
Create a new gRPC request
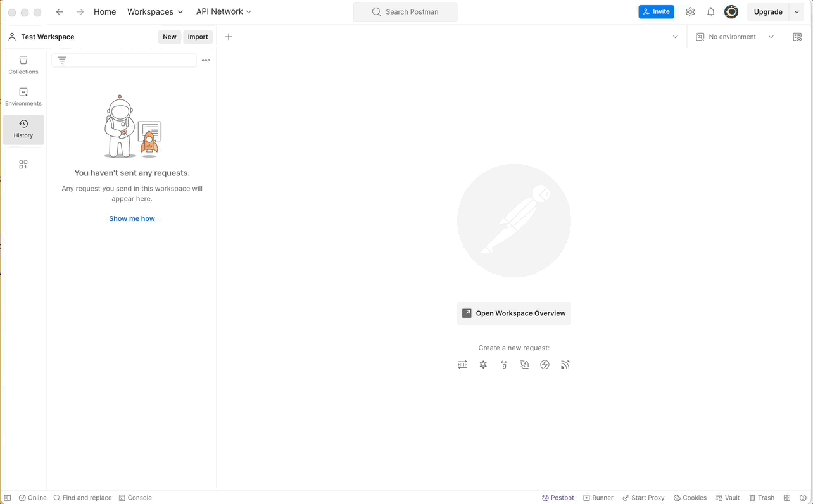504,365
